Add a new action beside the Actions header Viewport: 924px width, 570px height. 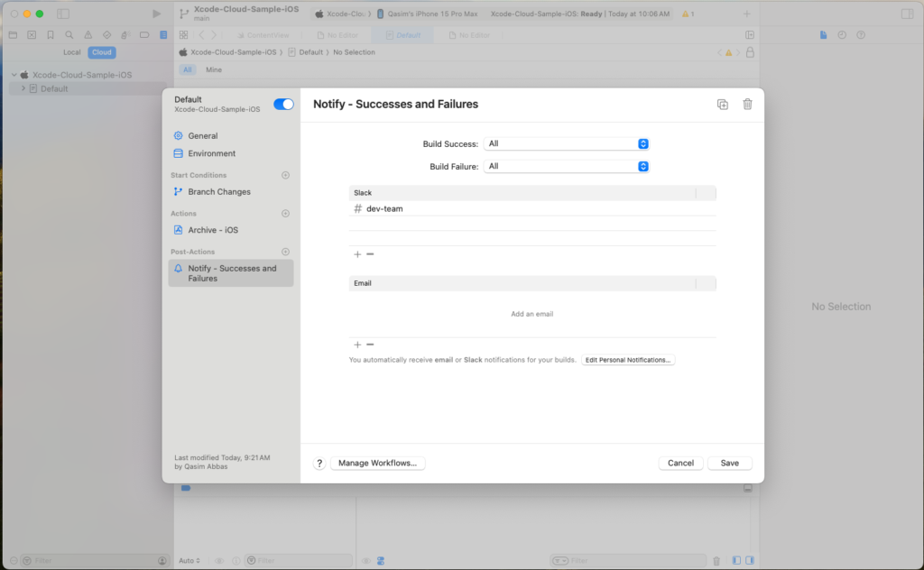point(285,213)
